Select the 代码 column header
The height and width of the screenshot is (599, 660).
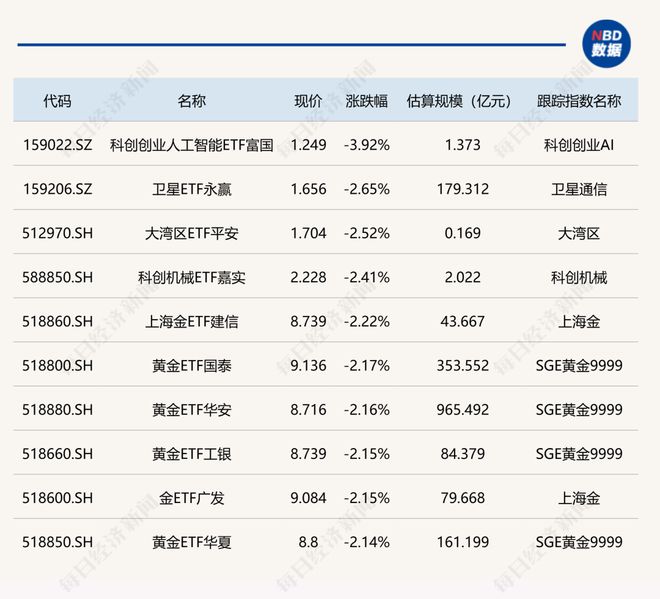57,101
